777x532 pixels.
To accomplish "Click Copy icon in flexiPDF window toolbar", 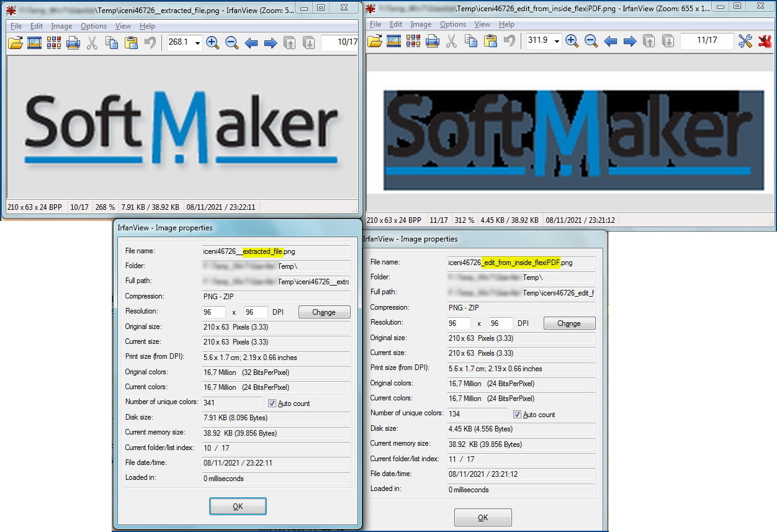I will 471,42.
